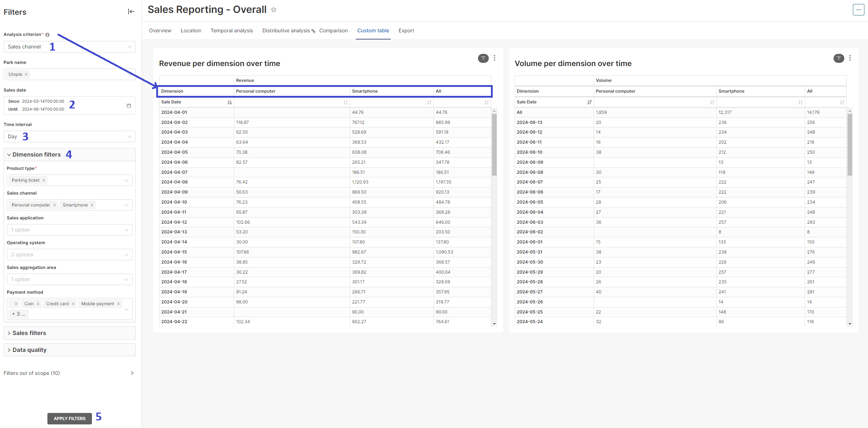Click the 2024-04-08 row in Revenue table
This screenshot has height=428, width=868.
pyautogui.click(x=325, y=182)
